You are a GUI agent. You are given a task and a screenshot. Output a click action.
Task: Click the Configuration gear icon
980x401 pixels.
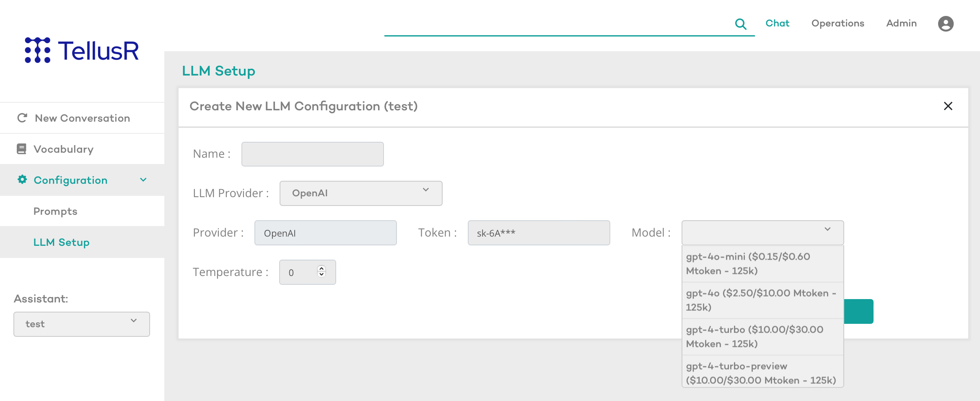(x=22, y=180)
